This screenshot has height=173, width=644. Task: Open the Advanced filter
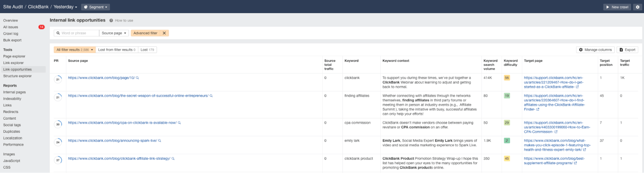[x=145, y=33]
